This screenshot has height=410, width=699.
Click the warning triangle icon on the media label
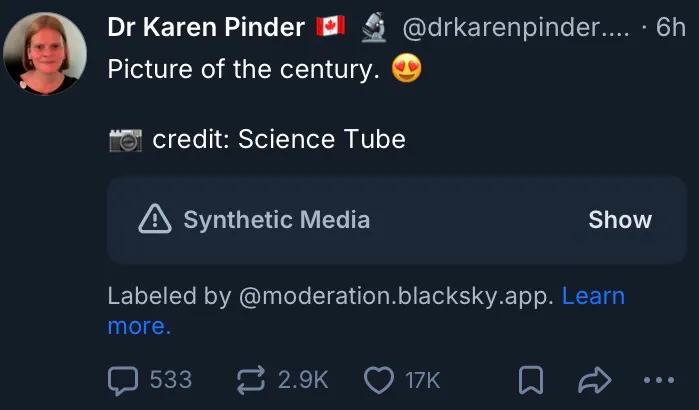[155, 220]
